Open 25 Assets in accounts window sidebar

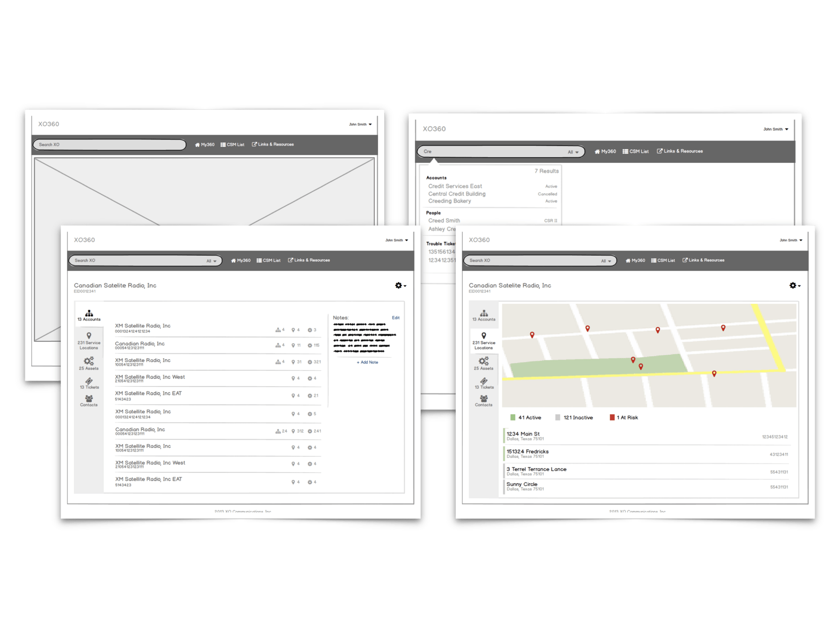[89, 364]
